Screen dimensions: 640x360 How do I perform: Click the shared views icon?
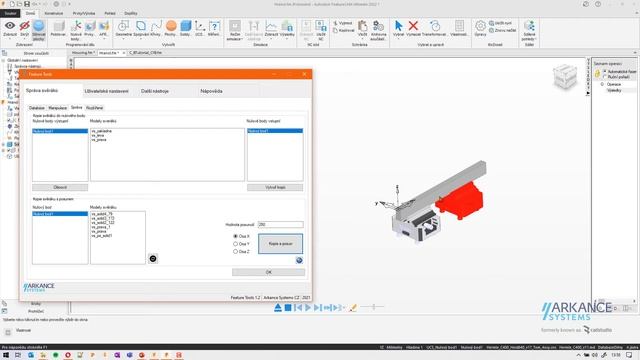(x=529, y=26)
